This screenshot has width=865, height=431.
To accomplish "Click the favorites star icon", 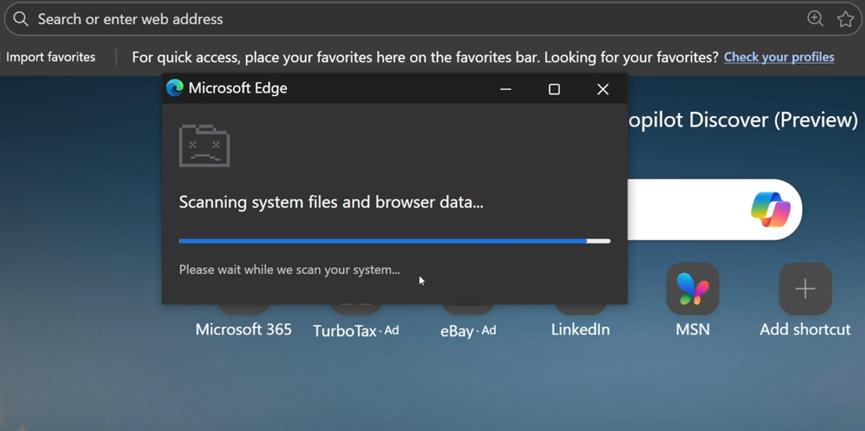I will click(845, 19).
